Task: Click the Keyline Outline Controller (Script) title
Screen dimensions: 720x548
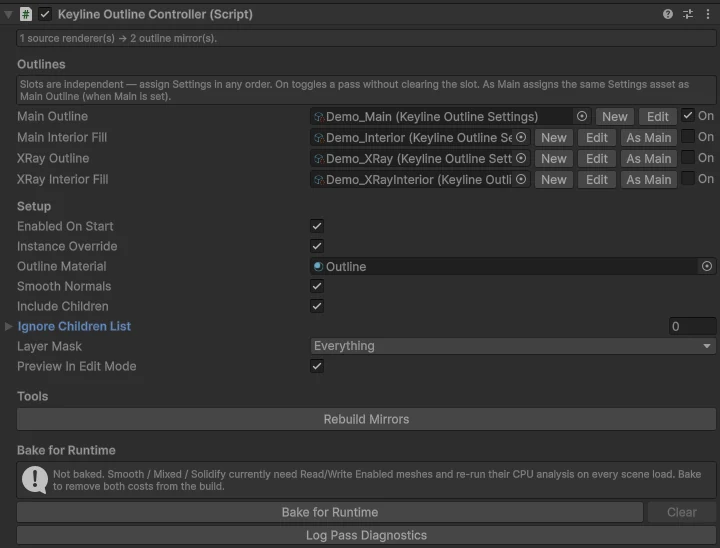Action: [x=155, y=14]
